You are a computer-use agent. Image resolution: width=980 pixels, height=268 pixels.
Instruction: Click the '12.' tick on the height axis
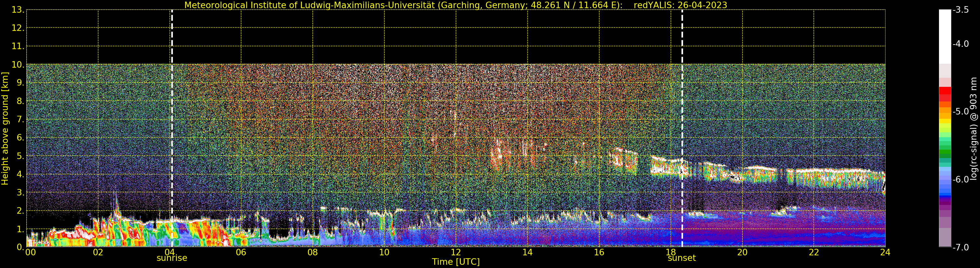pyautogui.click(x=18, y=28)
